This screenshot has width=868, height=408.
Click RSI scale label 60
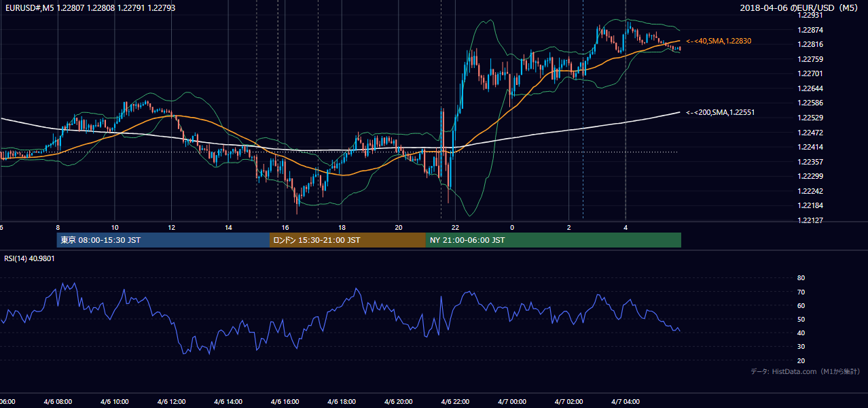[801, 306]
